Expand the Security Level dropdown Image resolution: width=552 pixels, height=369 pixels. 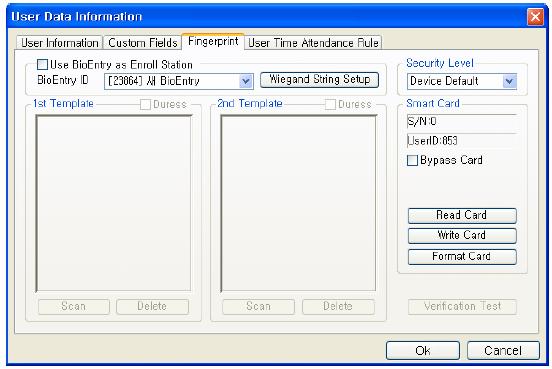[x=509, y=81]
